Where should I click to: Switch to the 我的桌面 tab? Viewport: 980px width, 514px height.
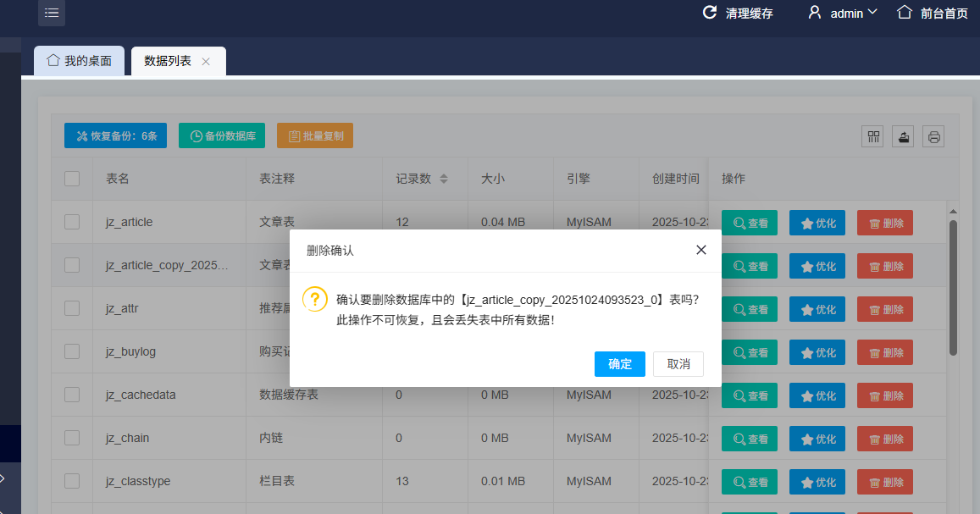[79, 61]
